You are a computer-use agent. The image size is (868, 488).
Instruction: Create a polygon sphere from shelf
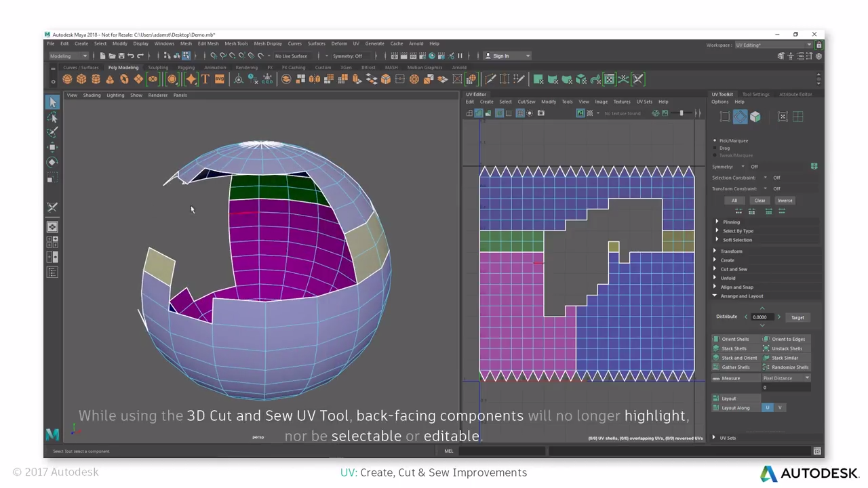pos(67,79)
